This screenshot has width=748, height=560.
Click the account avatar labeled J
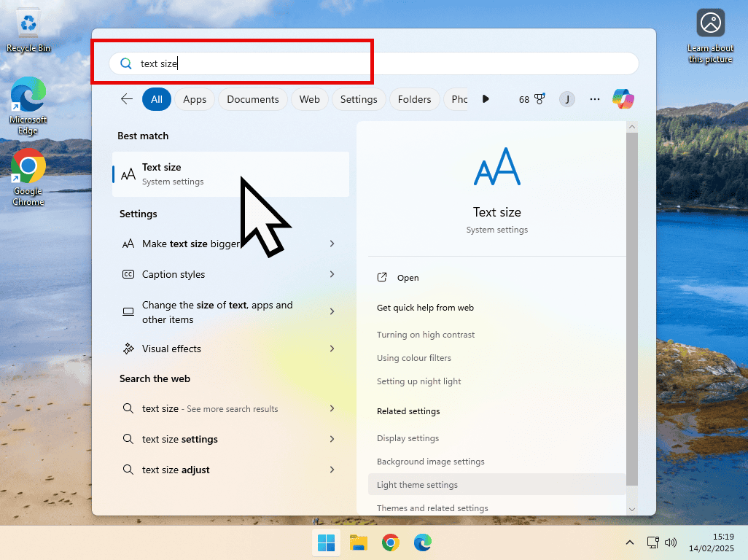pos(567,98)
